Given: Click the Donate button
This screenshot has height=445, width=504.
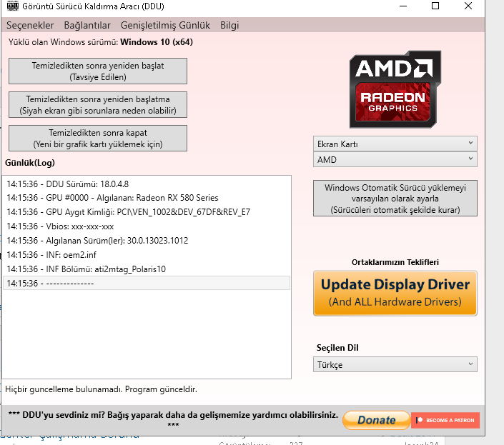Looking at the screenshot, I should point(377,420).
